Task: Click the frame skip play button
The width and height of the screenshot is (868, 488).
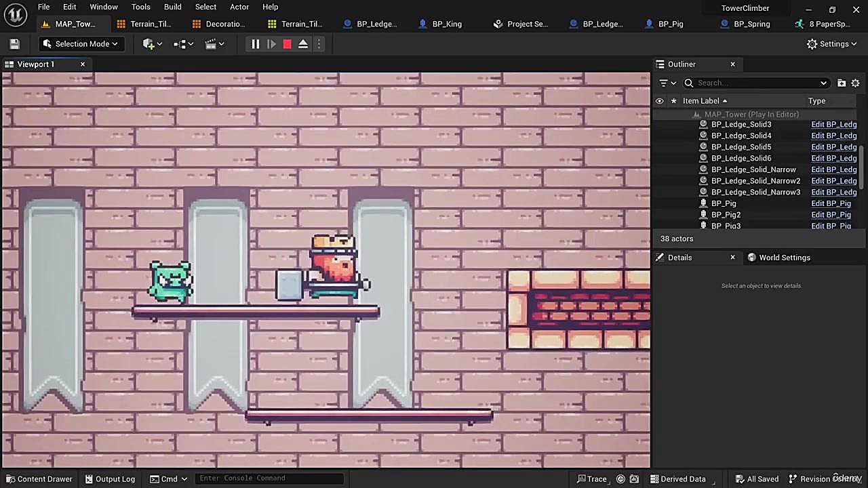Action: [271, 44]
